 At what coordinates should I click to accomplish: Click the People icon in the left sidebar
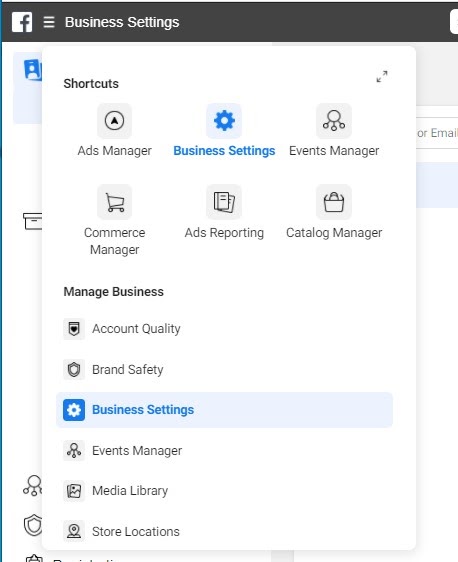(x=33, y=70)
